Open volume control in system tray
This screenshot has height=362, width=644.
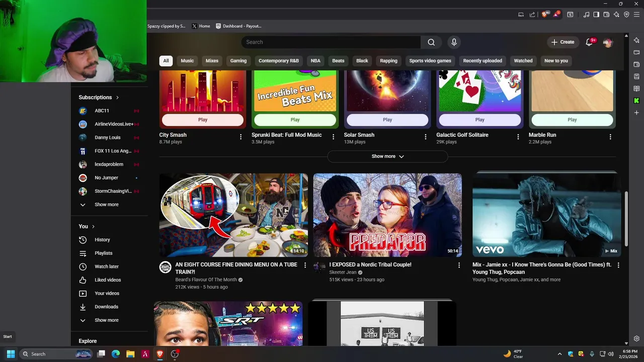coord(610,354)
